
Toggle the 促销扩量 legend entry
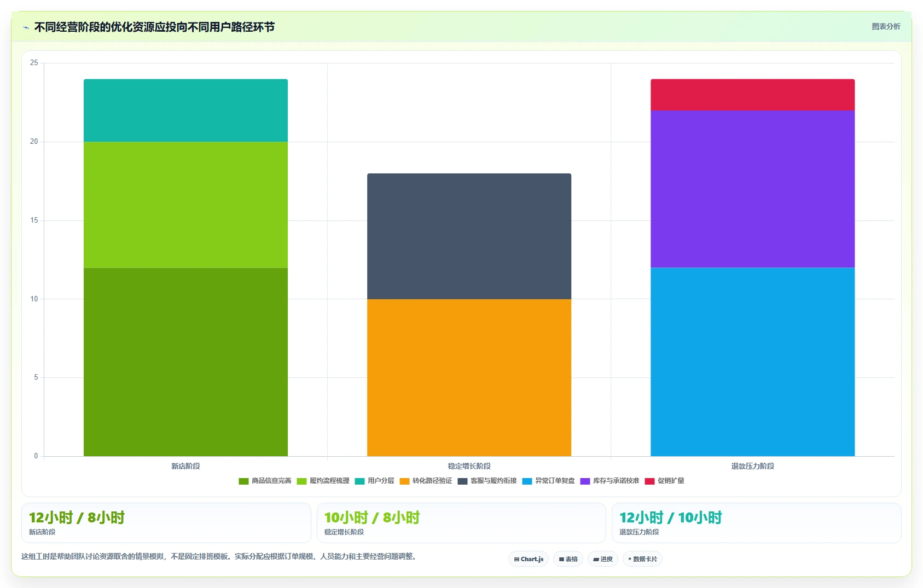tap(664, 481)
